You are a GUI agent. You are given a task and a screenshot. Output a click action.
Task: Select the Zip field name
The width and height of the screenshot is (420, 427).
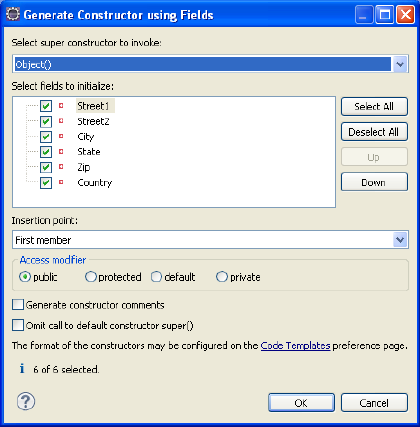(x=84, y=167)
